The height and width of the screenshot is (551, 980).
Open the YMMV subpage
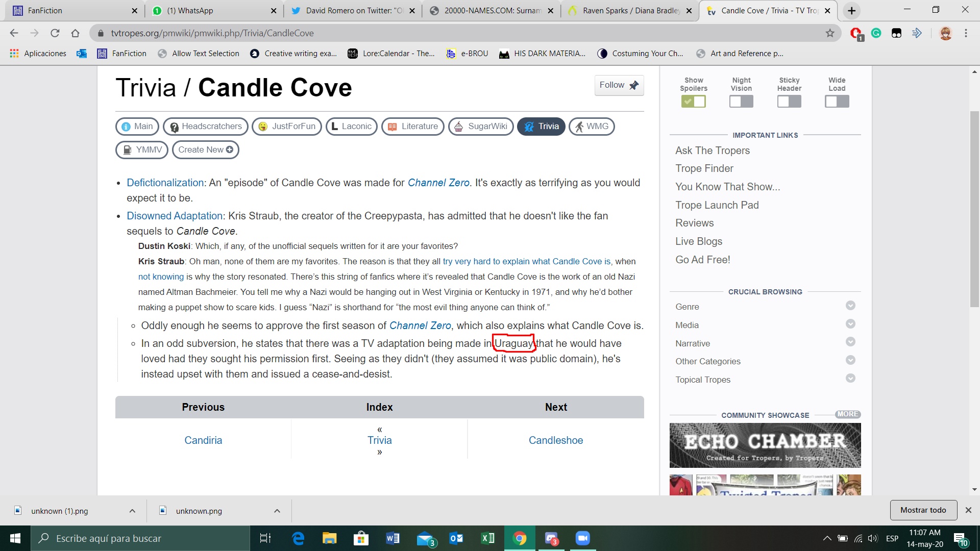(142, 150)
